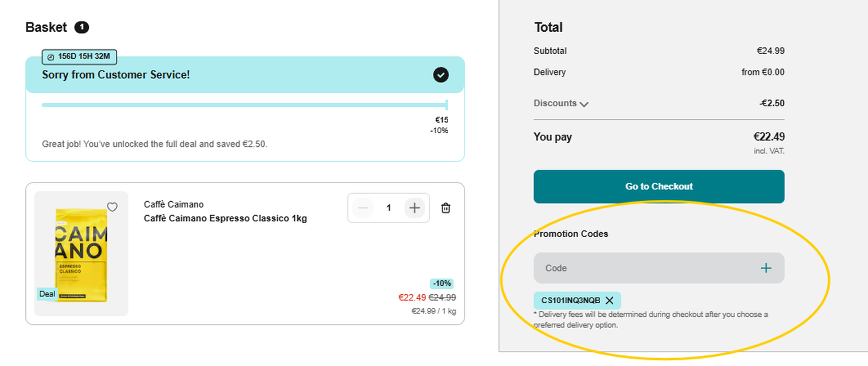Go to Checkout

click(659, 186)
